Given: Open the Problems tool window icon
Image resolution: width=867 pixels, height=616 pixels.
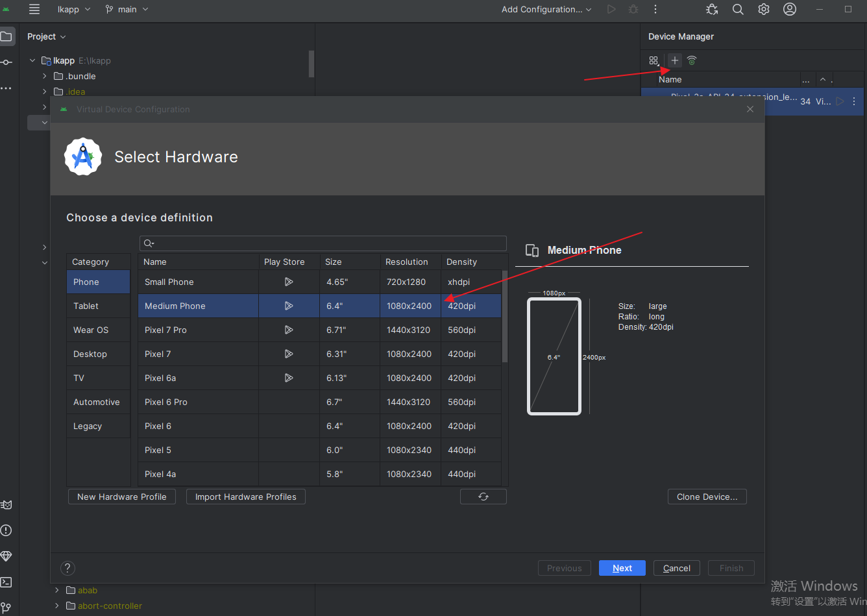Looking at the screenshot, I should 6,530.
